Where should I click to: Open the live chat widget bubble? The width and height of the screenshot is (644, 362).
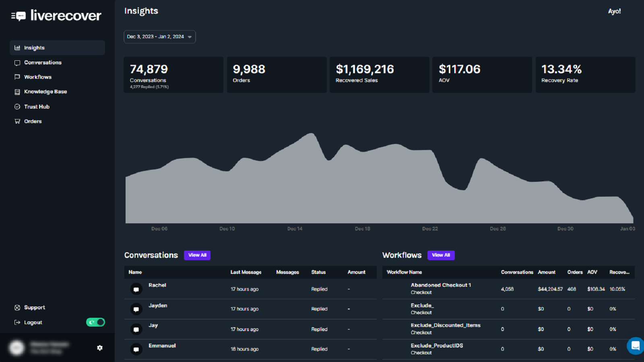coord(635,346)
